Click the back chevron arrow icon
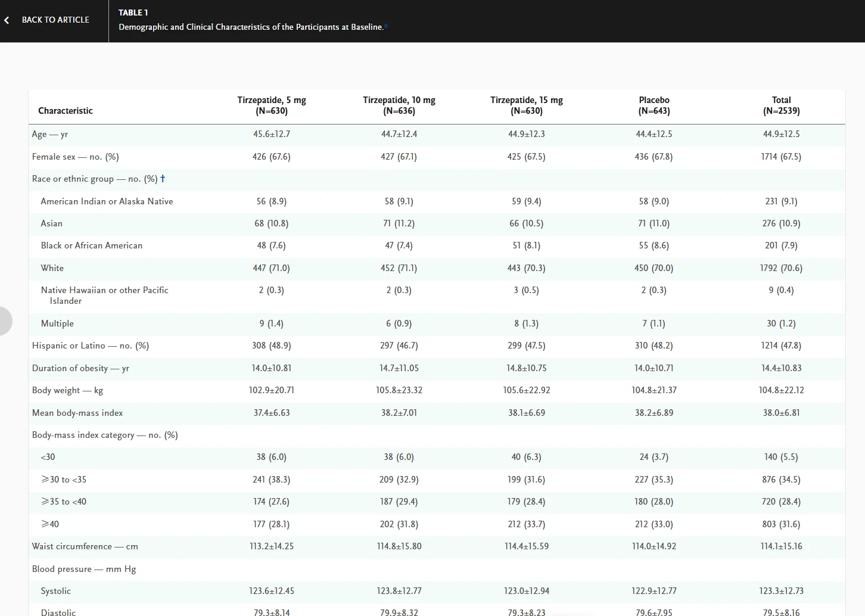 (x=7, y=20)
